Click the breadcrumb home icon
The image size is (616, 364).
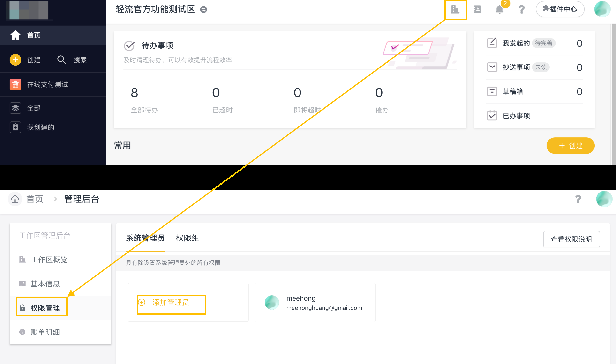pos(15,199)
